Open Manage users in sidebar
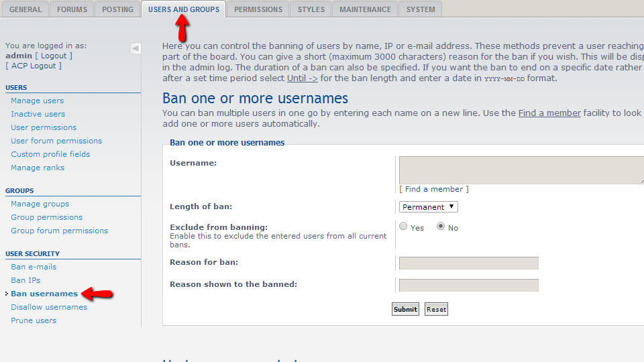The image size is (644, 362). coord(38,101)
